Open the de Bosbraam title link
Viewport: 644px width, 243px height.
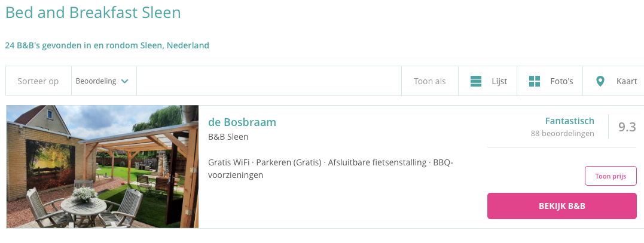click(242, 122)
